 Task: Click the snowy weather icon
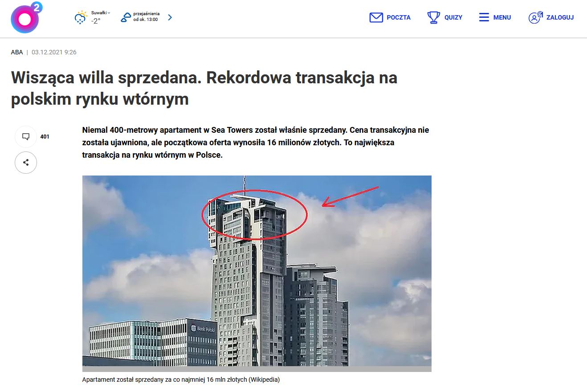[x=81, y=18]
